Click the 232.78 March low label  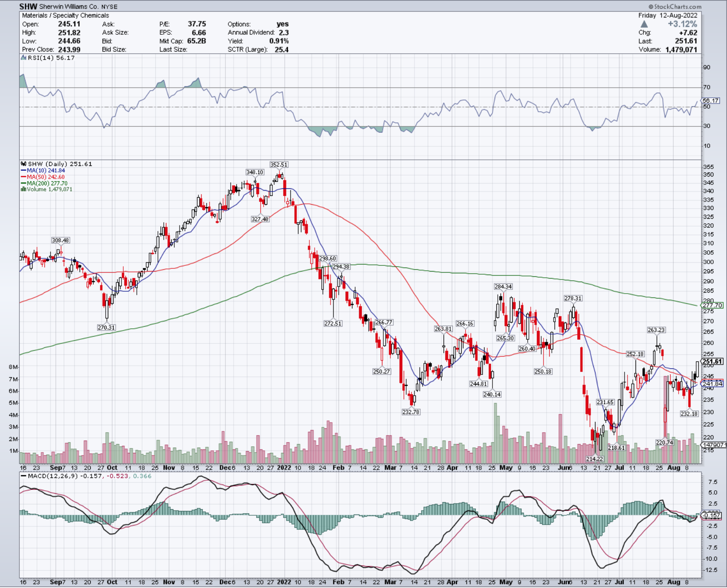click(x=411, y=412)
